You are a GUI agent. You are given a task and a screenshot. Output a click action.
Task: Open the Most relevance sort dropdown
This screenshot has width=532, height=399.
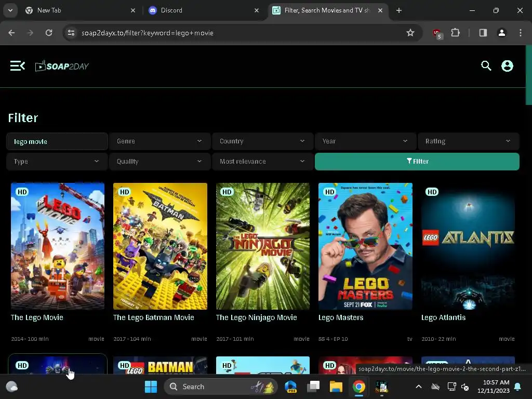click(x=262, y=162)
